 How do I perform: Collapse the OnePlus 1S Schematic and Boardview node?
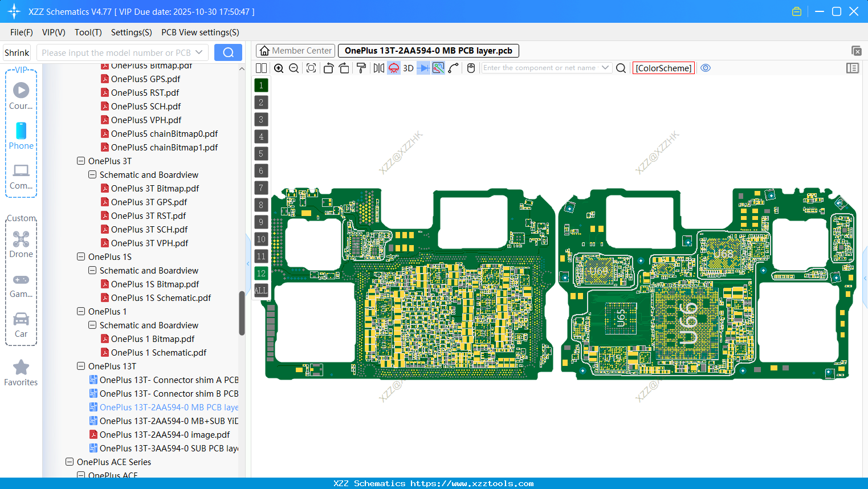[92, 270]
